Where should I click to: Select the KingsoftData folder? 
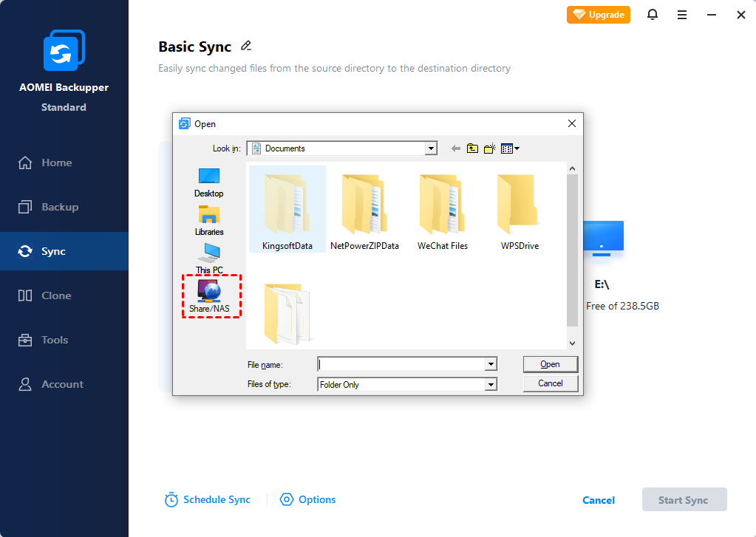pos(287,210)
